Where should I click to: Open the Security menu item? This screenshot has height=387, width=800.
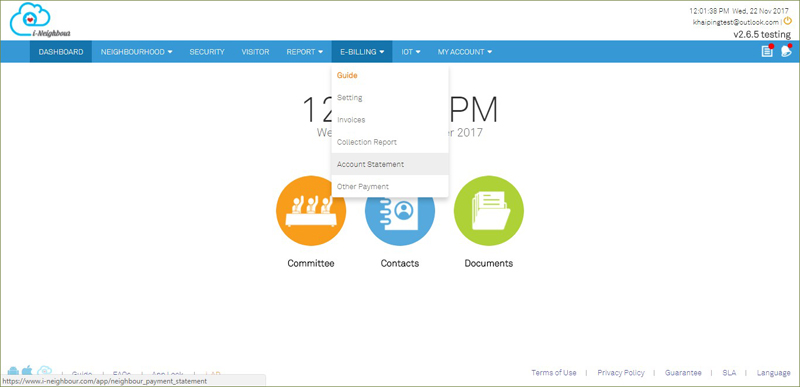tap(207, 51)
